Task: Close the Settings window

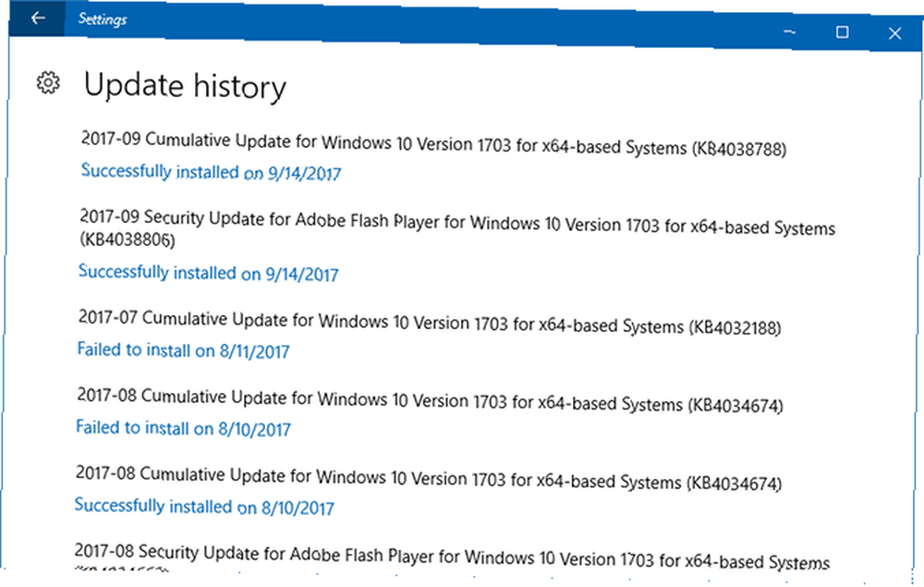Action: (894, 33)
